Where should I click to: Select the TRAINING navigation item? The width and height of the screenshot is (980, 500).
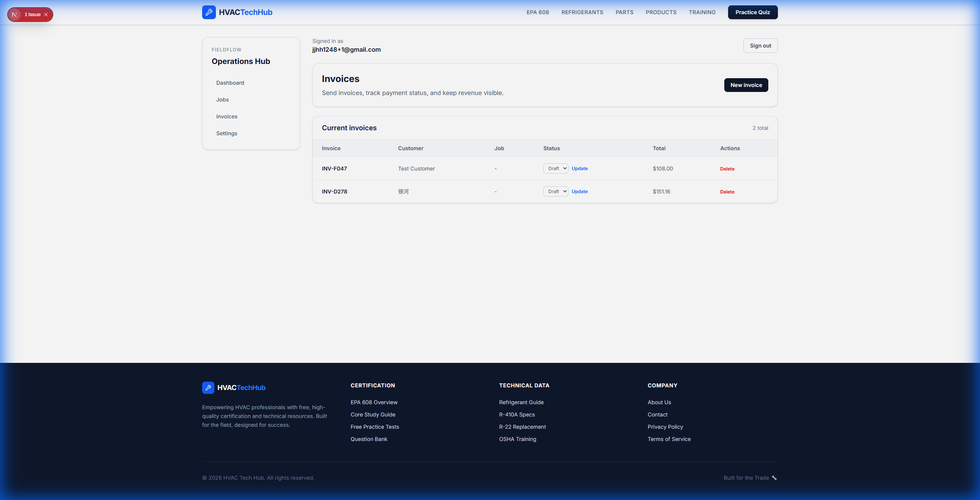pyautogui.click(x=702, y=12)
